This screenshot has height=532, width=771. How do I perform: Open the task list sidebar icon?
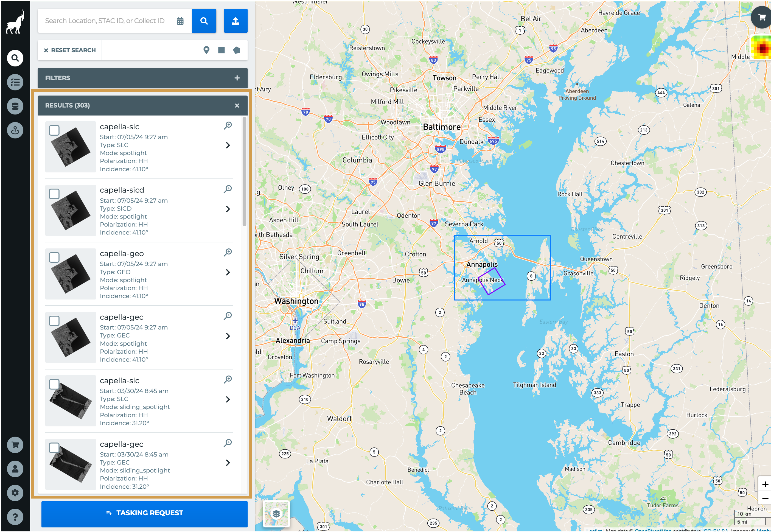click(15, 82)
